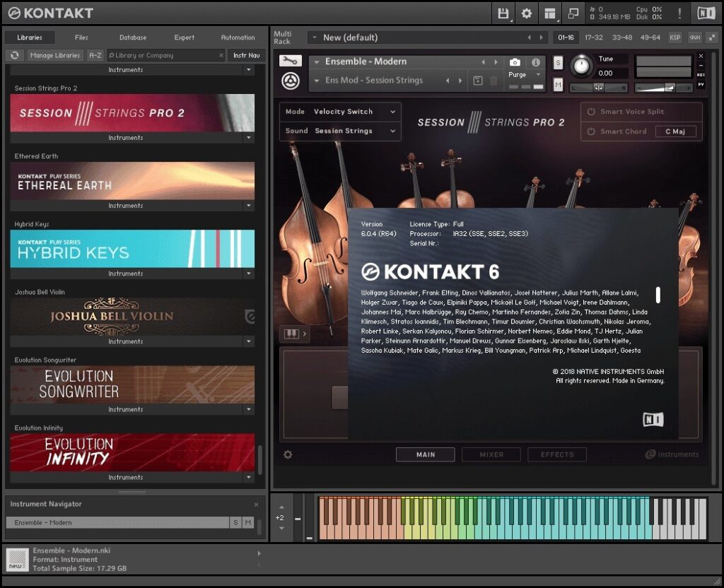This screenshot has width=724, height=588.
Task: Switch to the Automation tab
Action: 238,37
